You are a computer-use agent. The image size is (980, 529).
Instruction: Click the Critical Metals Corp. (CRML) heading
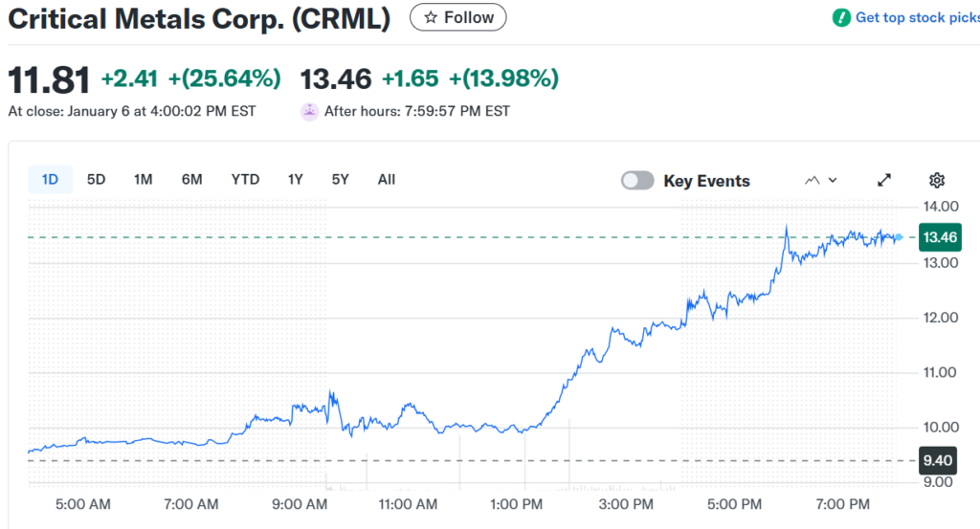tap(199, 19)
